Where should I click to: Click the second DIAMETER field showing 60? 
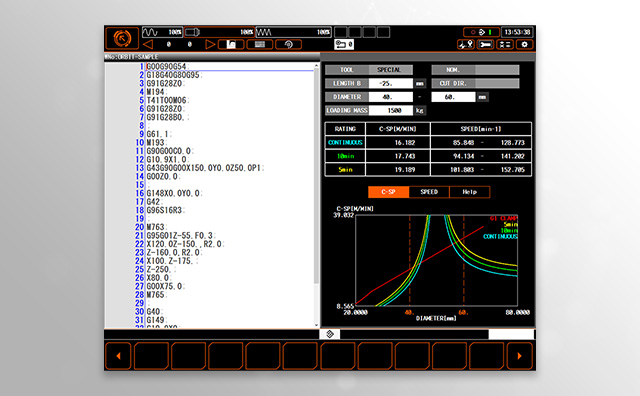[x=453, y=97]
